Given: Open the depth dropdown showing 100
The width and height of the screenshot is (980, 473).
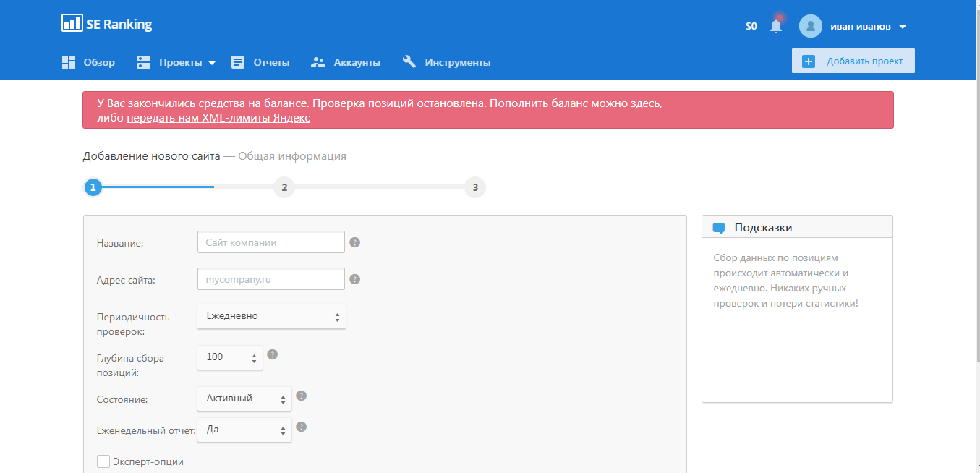Looking at the screenshot, I should 229,357.
